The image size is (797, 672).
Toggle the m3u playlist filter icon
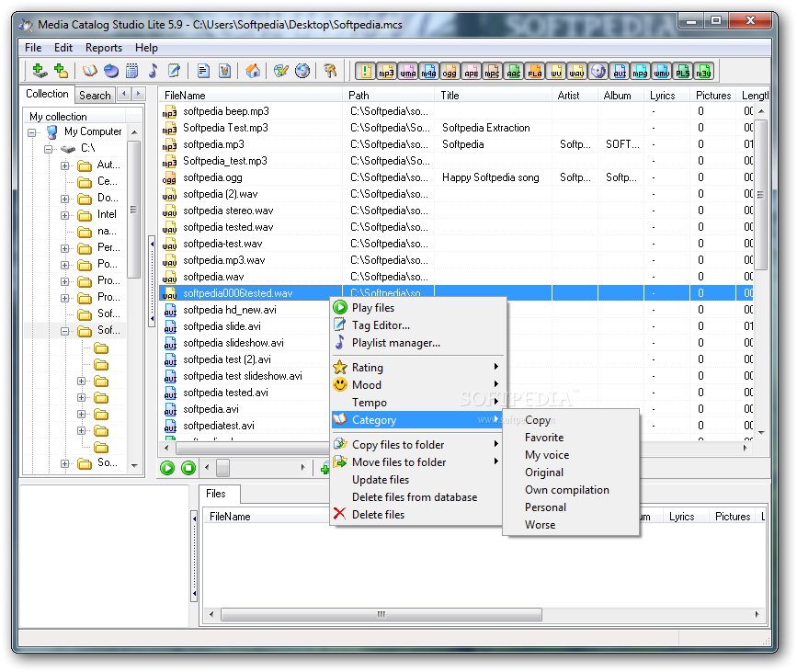pyautogui.click(x=704, y=71)
